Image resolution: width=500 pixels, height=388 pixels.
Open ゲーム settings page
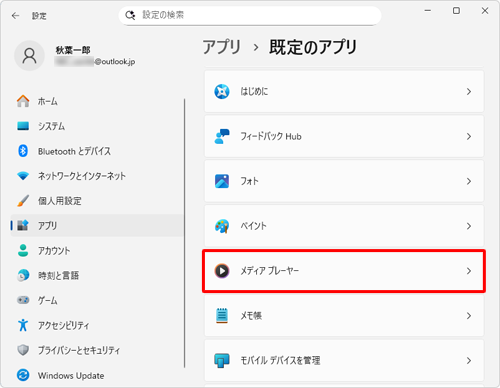click(97, 300)
